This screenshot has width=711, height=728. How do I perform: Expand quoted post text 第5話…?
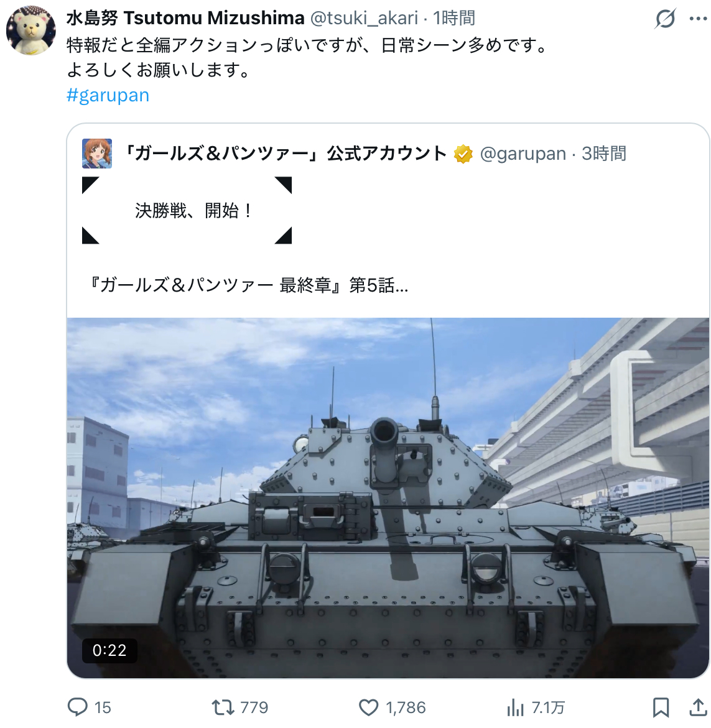pos(379,285)
